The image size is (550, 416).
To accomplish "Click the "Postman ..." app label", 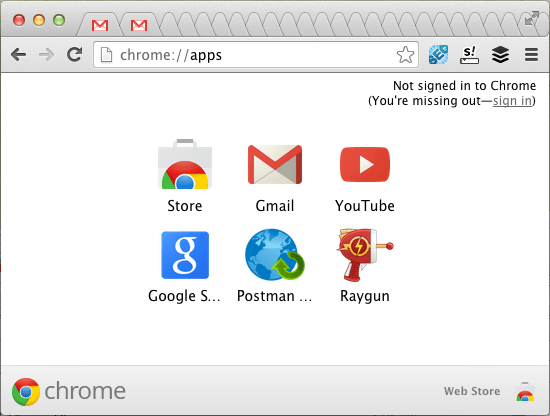I will pos(275,296).
